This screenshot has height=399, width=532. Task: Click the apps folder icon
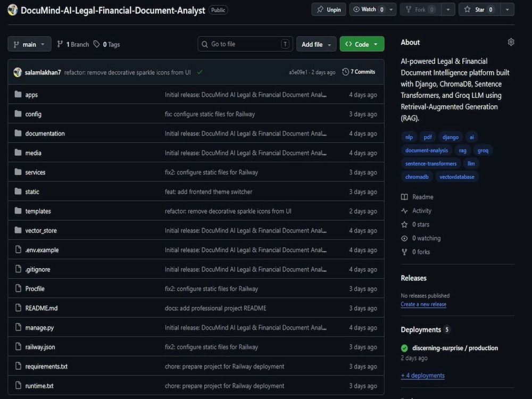coord(18,94)
